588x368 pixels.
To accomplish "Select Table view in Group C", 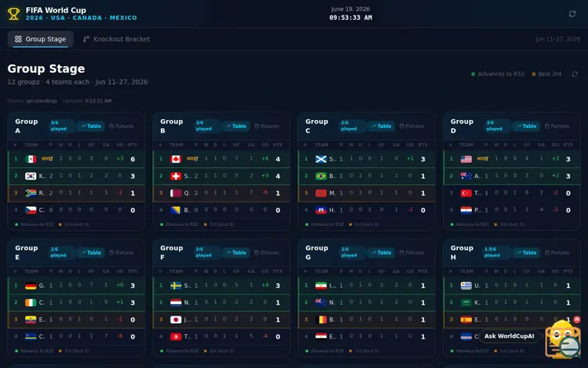I will click(381, 126).
